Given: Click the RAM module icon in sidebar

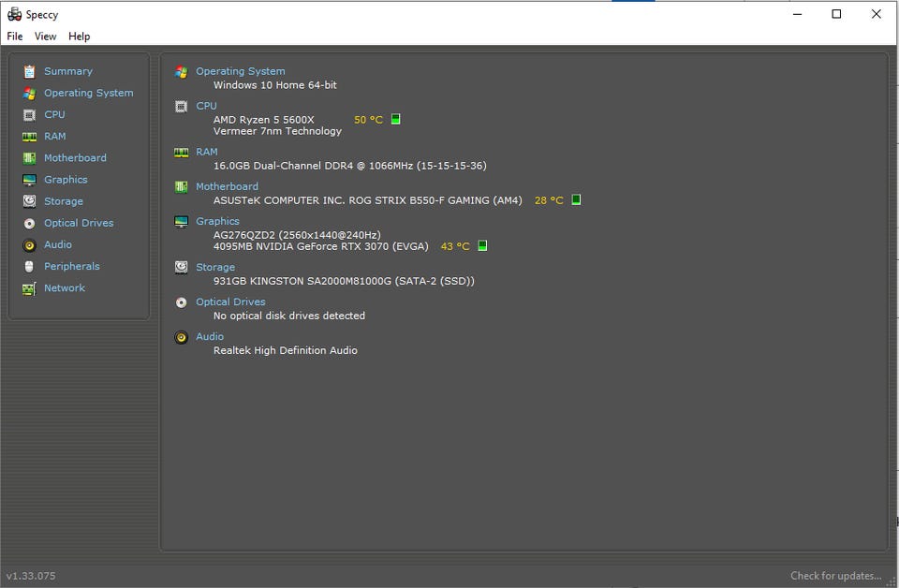Looking at the screenshot, I should [x=29, y=137].
